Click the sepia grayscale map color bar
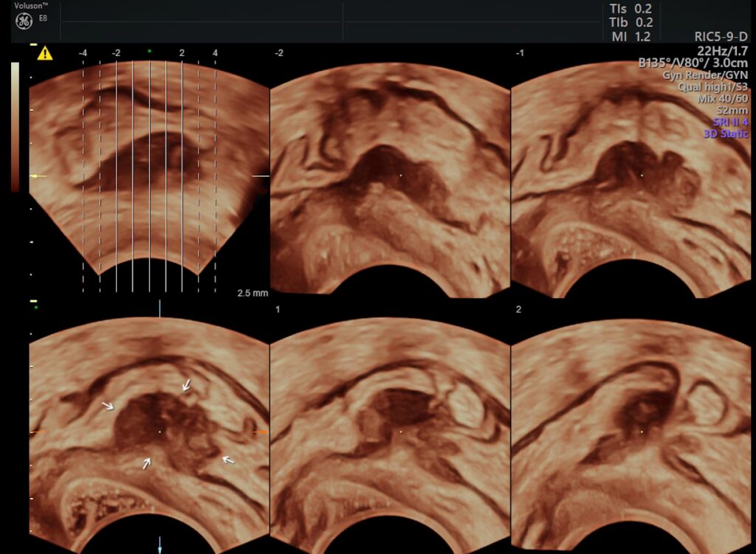 (16, 125)
